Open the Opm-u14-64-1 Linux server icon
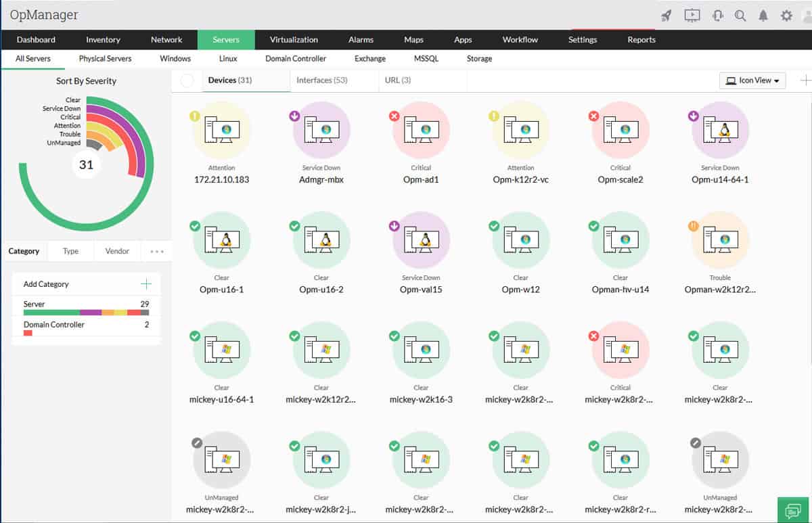The width and height of the screenshot is (812, 523). 720,131
